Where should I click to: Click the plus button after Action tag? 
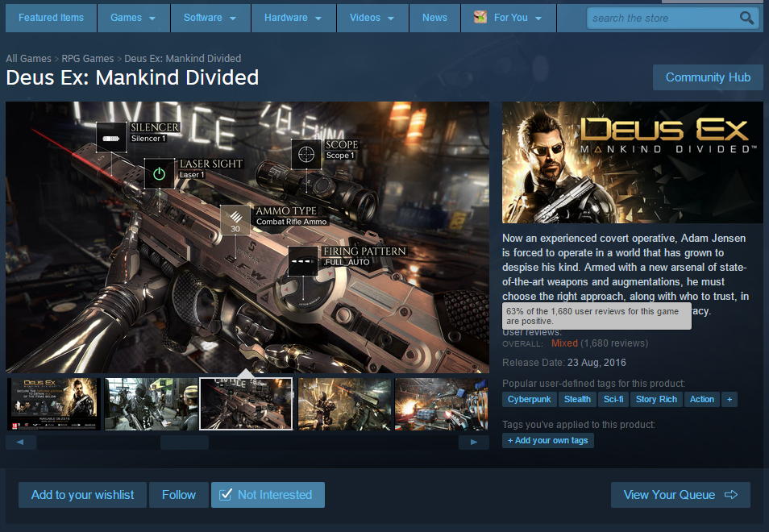pyautogui.click(x=729, y=399)
